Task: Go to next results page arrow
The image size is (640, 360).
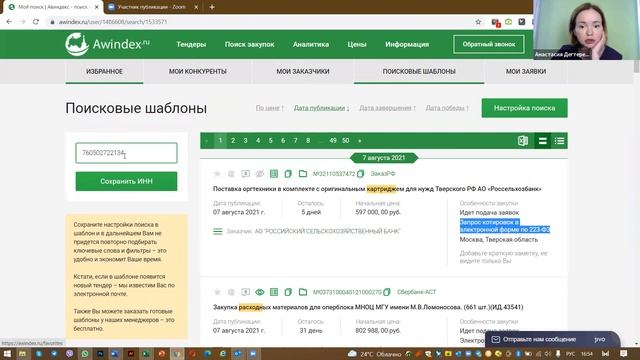Action: tap(360, 141)
